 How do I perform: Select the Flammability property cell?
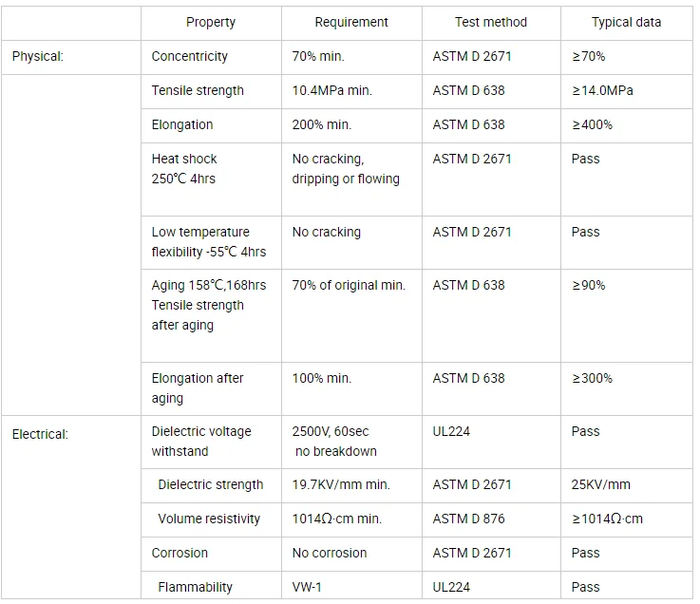point(195,587)
